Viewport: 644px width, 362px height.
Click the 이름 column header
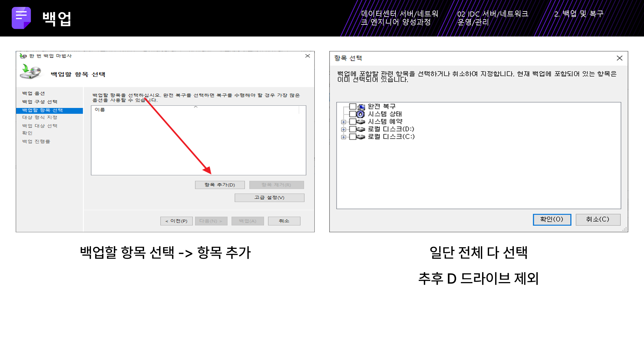click(x=100, y=110)
